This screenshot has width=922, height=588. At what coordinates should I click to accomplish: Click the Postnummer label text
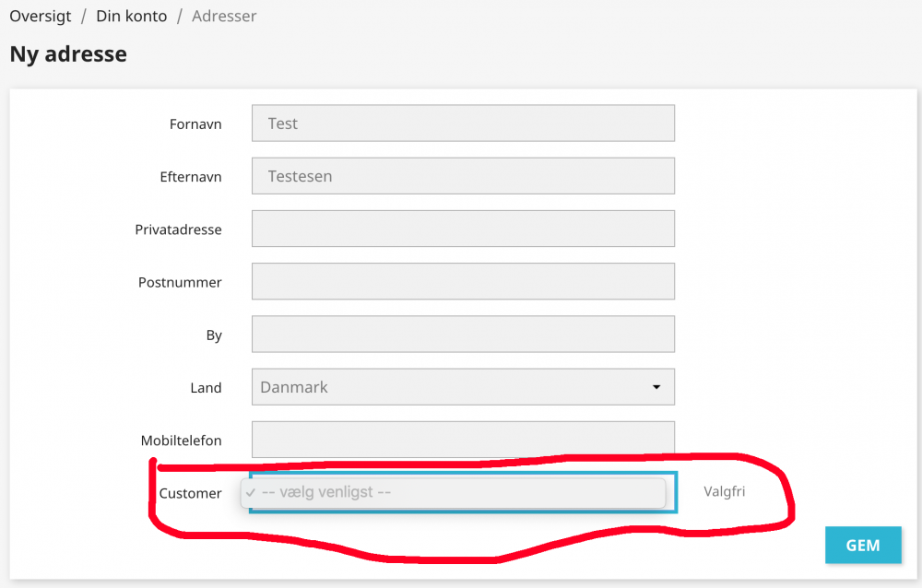coord(180,282)
